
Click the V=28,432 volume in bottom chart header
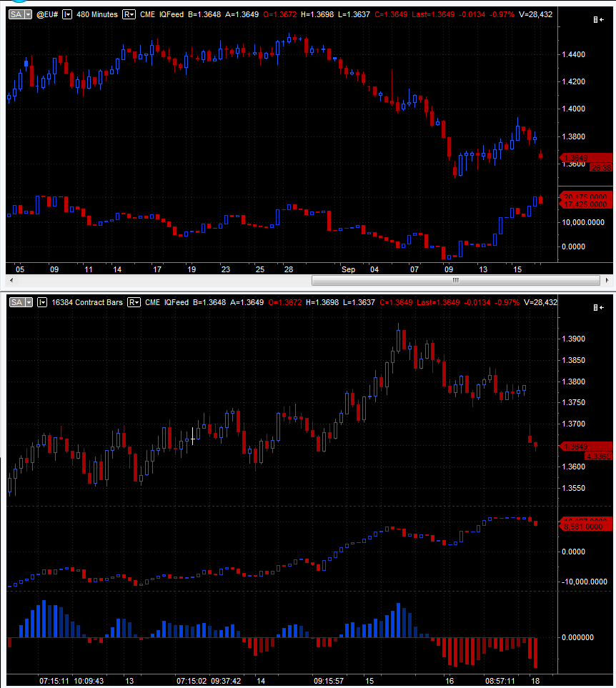click(540, 302)
